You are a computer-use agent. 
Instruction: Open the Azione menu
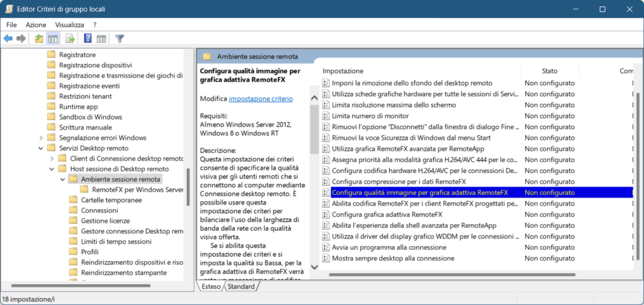(x=36, y=25)
